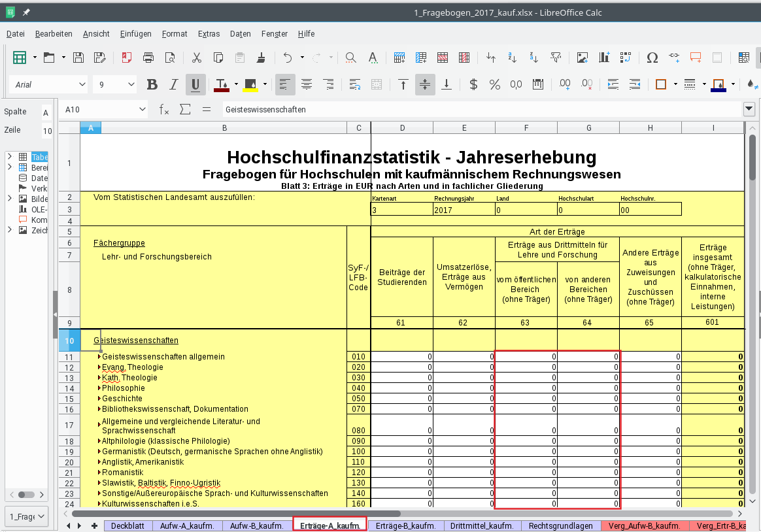This screenshot has height=532, width=761.
Task: Switch to Rechtsgrundlagen sheet tab
Action: tap(560, 525)
